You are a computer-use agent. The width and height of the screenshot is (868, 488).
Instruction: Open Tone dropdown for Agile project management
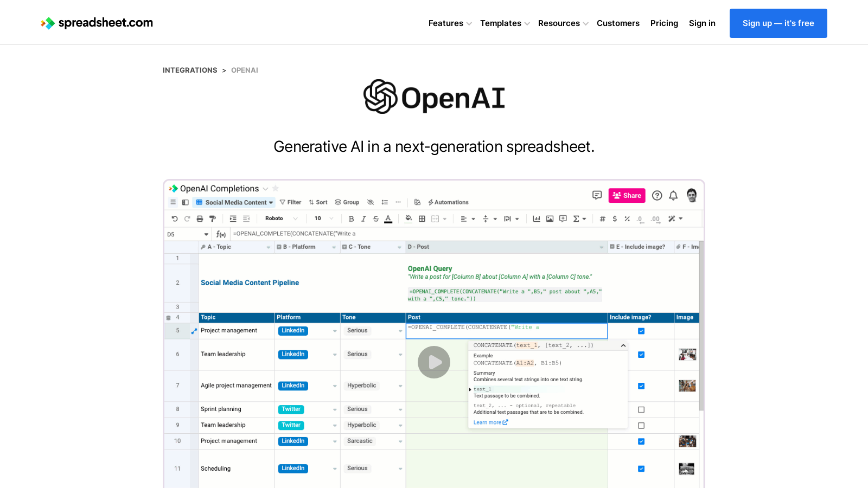(x=400, y=386)
